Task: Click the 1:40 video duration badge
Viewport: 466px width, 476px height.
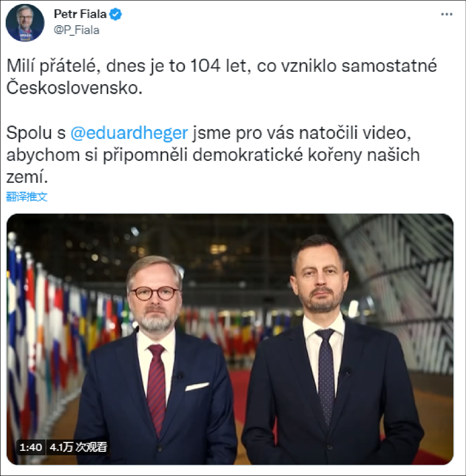Action: point(31,447)
